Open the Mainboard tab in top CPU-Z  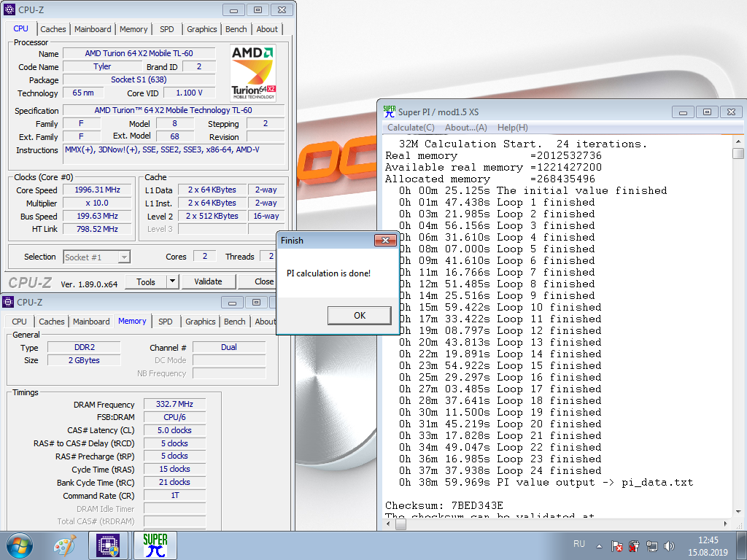(93, 29)
